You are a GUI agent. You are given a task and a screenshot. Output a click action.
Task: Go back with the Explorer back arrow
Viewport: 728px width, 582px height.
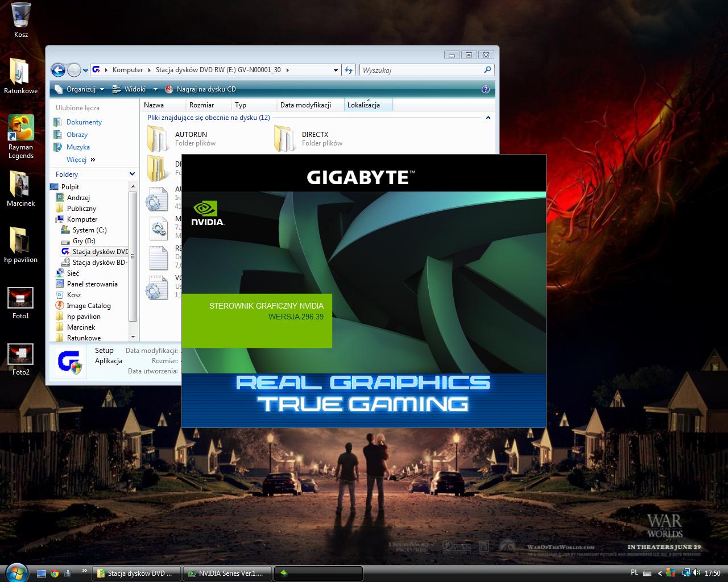pyautogui.click(x=58, y=70)
